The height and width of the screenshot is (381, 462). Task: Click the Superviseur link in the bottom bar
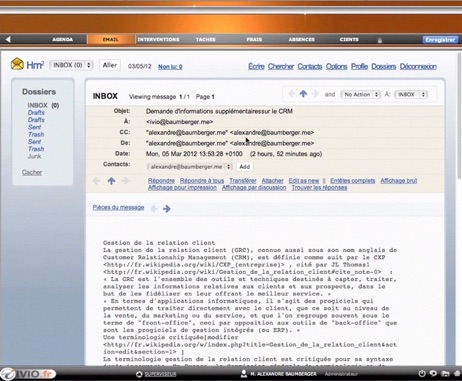coord(160,374)
